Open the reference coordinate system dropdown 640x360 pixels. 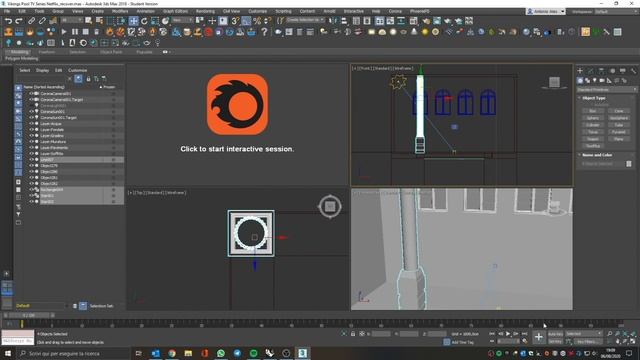click(182, 20)
